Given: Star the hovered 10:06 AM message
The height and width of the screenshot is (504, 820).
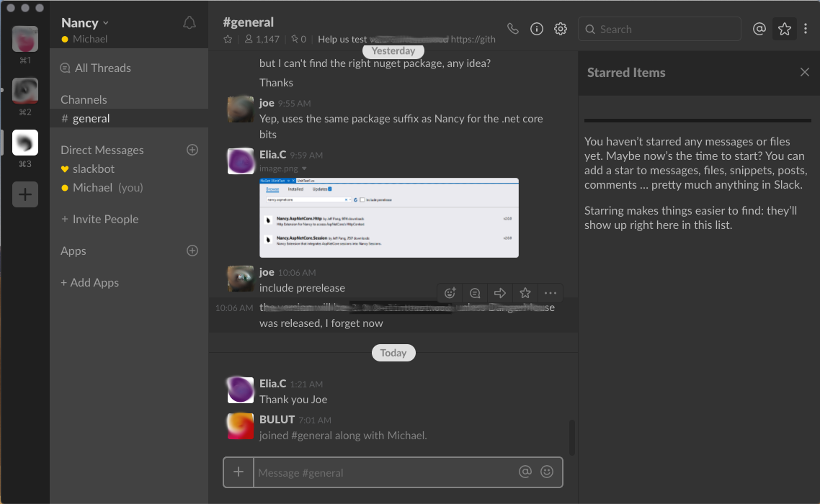Looking at the screenshot, I should point(525,293).
